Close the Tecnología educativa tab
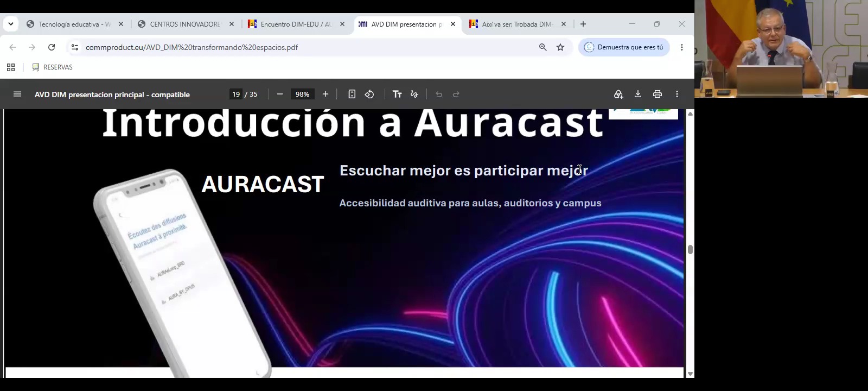This screenshot has width=868, height=391. (121, 24)
